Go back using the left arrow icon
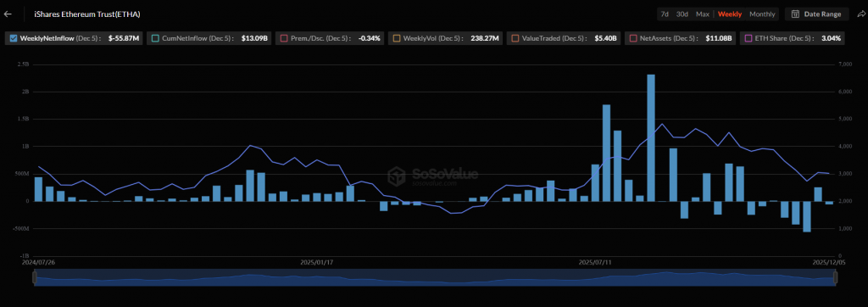The image size is (868, 307). [x=8, y=14]
